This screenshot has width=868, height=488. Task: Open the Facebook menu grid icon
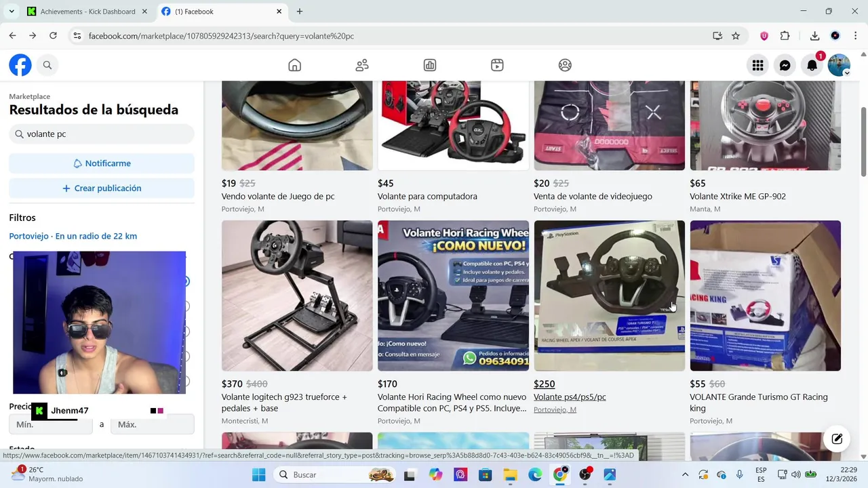(x=757, y=65)
